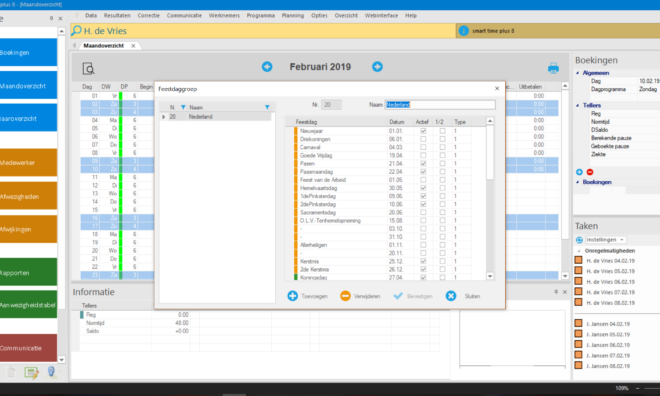Toggle Actief for Hemelvaartsdag

(423, 188)
